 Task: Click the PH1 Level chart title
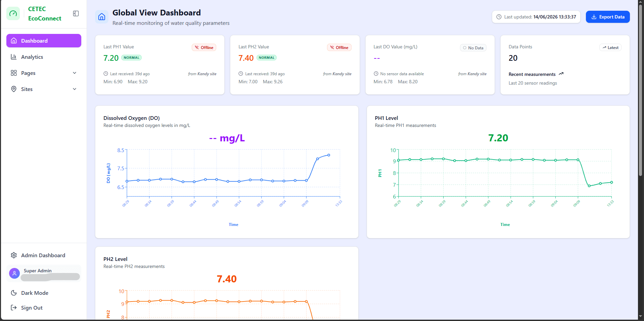click(x=386, y=118)
